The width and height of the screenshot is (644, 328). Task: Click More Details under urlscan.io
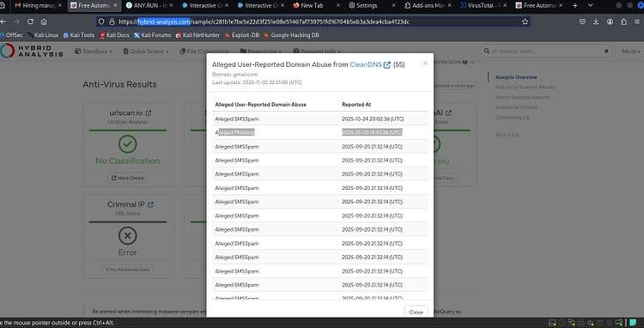[x=127, y=178]
